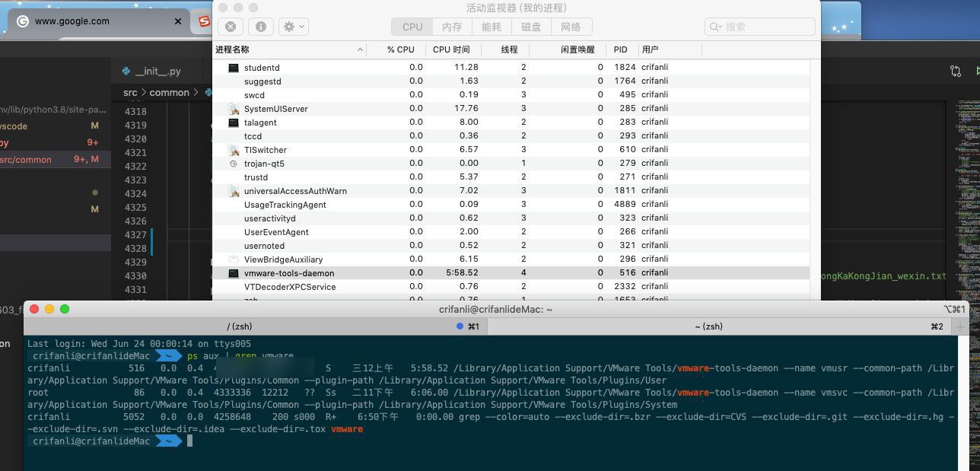The image size is (980, 471).
Task: Select the www.google.com browser tab
Action: [99, 21]
